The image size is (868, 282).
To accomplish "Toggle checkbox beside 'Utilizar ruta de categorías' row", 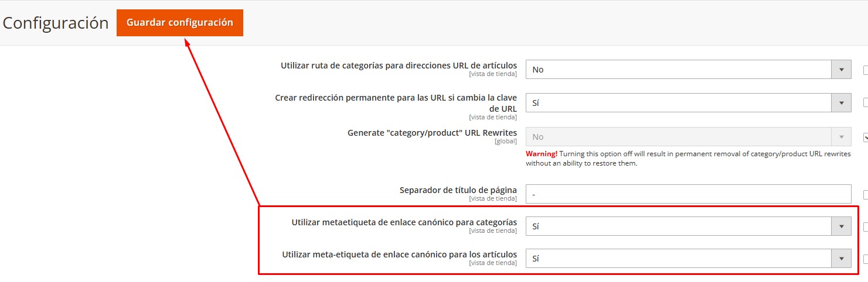I will pyautogui.click(x=866, y=70).
